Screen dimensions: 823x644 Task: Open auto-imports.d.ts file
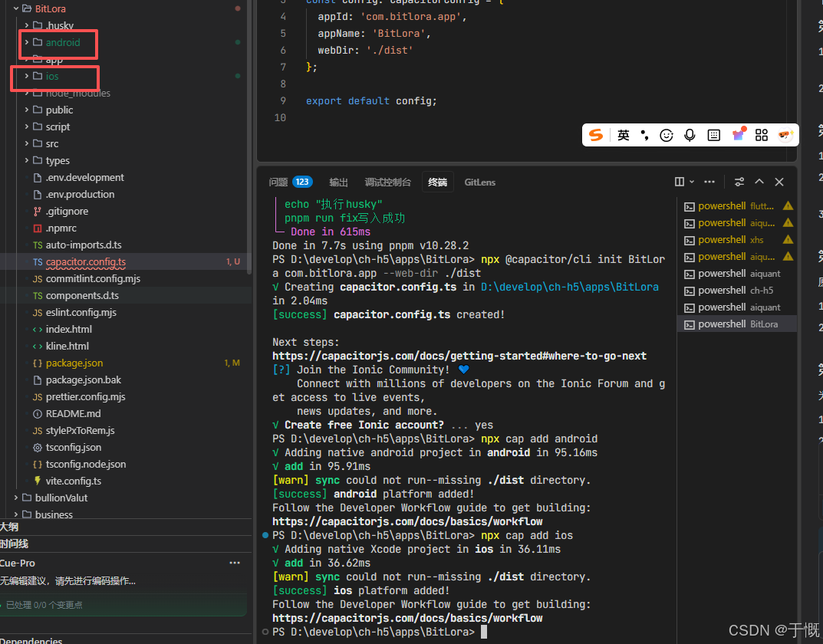pos(84,245)
